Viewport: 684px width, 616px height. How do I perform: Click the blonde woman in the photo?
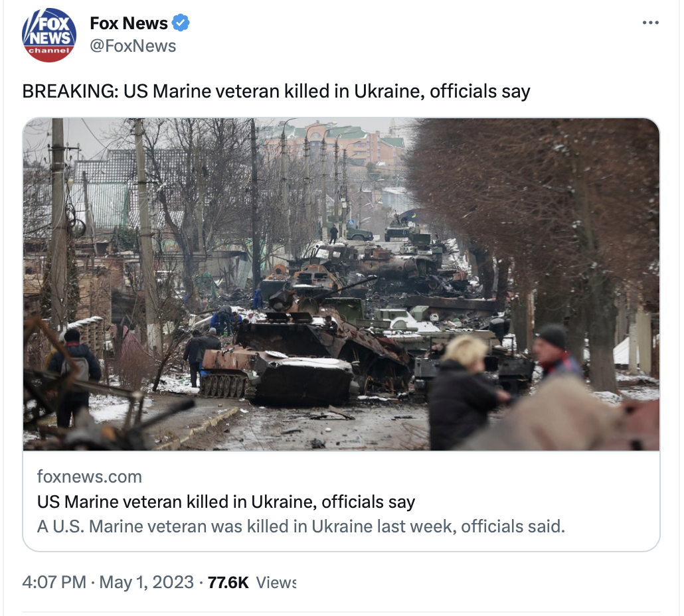pos(465,392)
